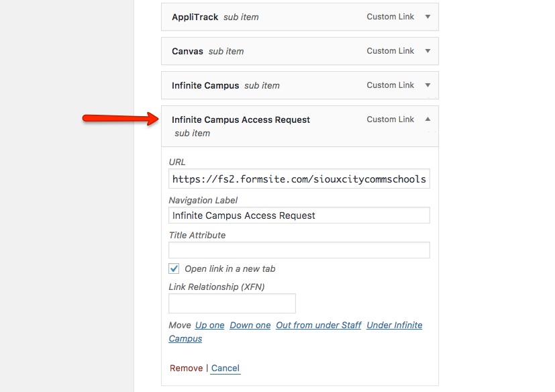Click Custom Link label on AppliTrack row
555x392 pixels.
point(390,17)
